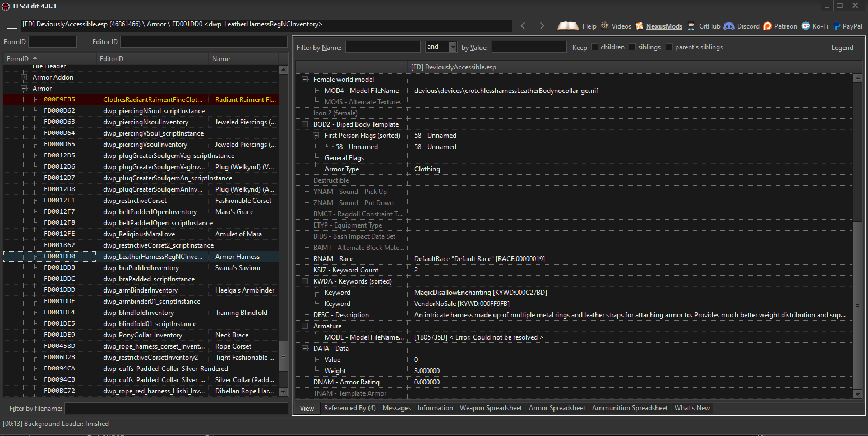868x436 pixels.
Task: Open the Videos link icon
Action: (606, 25)
